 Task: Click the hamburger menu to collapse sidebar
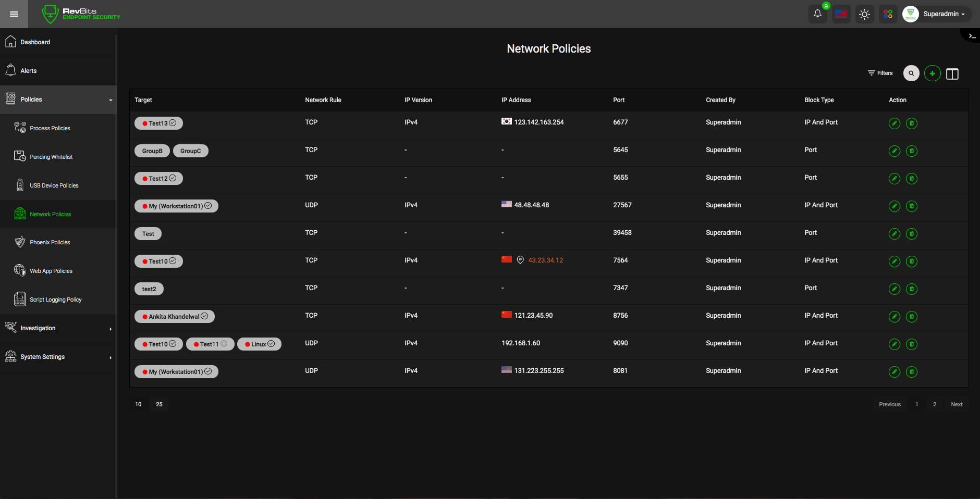[14, 14]
